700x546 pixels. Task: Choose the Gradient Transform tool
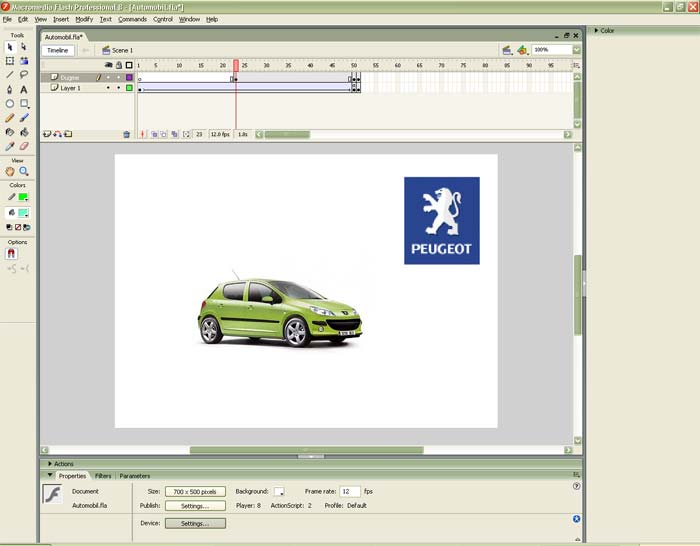24,61
